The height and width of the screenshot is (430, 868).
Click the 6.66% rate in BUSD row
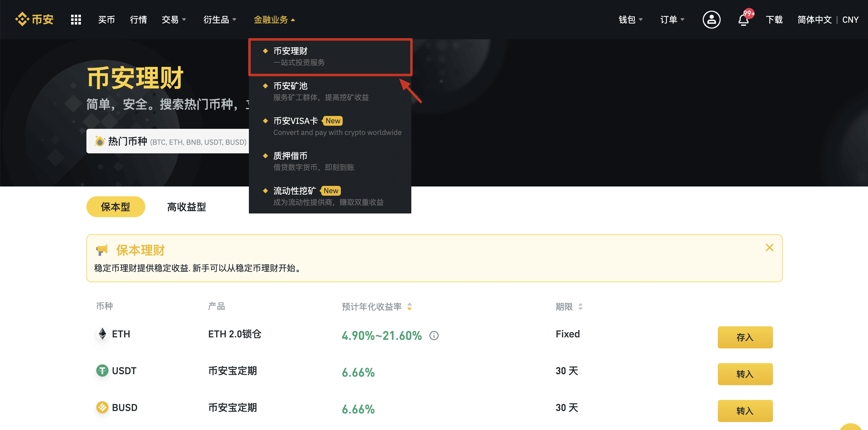tap(358, 409)
